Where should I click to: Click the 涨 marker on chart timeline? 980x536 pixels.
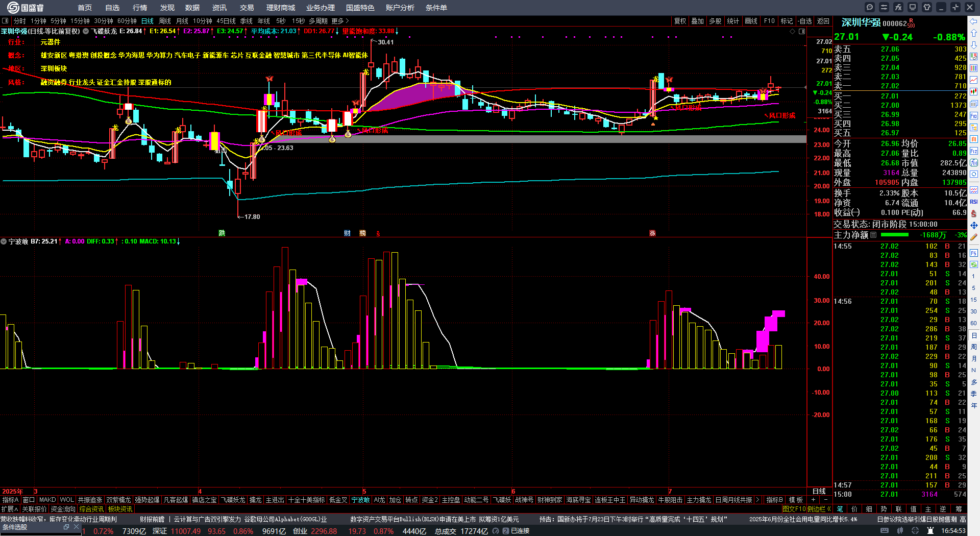point(652,233)
